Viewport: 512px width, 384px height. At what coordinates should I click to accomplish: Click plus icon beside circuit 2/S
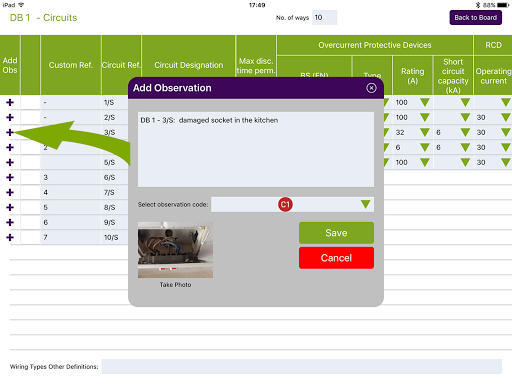click(10, 117)
